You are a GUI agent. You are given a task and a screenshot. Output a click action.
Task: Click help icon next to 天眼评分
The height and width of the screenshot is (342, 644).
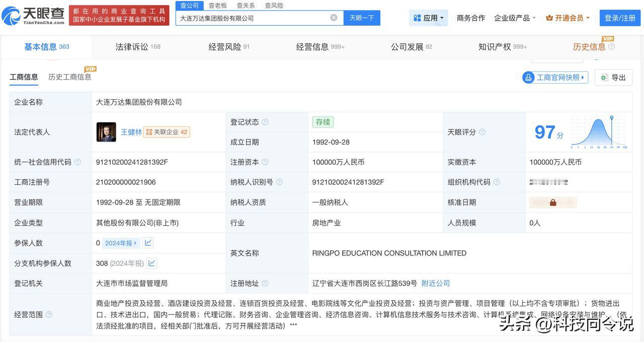click(482, 132)
